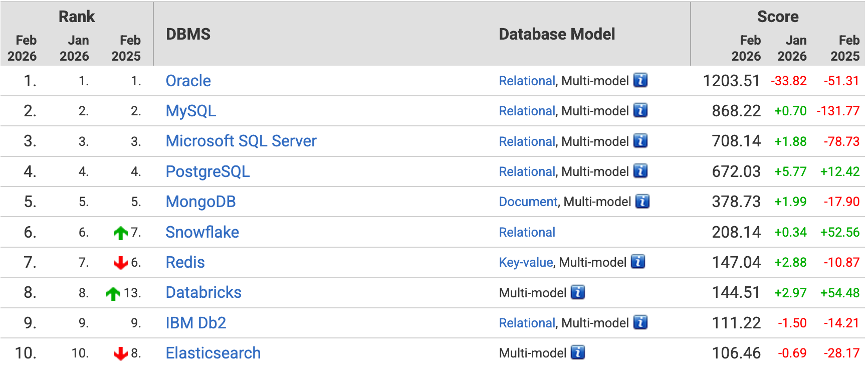Open the Databricks DBMS link
Image resolution: width=868 pixels, height=367 pixels.
pos(203,292)
